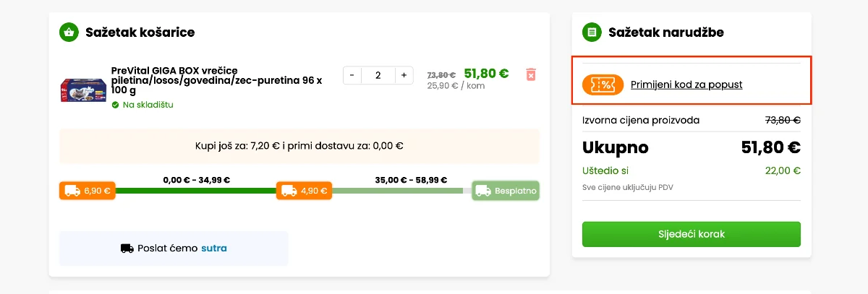This screenshot has width=868, height=294.
Task: Click the Kupi još za 7,20 € delivery notice
Action: (299, 146)
